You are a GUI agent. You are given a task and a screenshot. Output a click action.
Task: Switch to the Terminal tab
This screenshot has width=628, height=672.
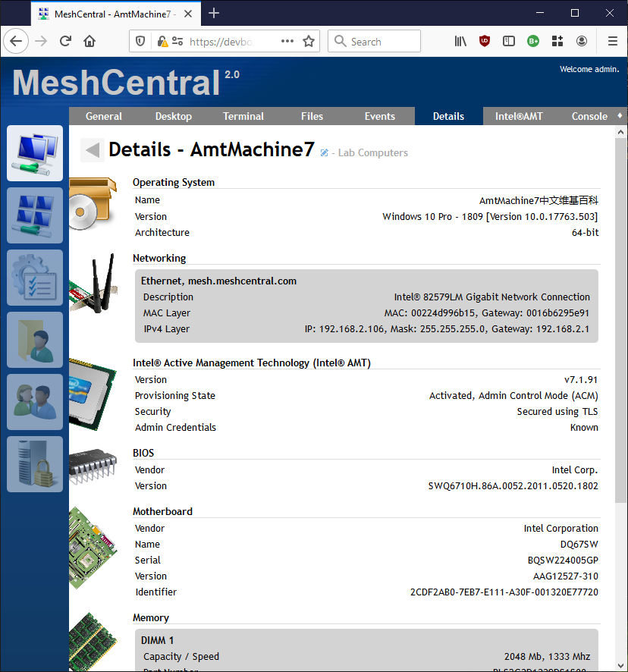[x=243, y=116]
